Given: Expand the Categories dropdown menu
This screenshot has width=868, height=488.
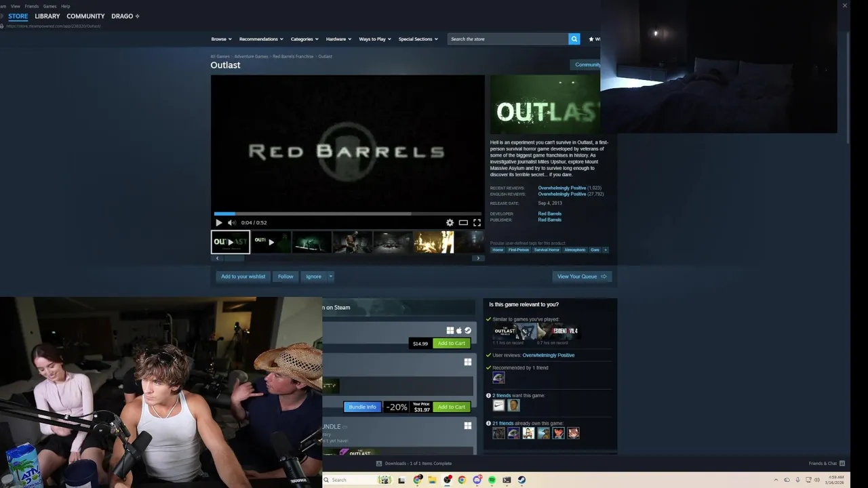Looking at the screenshot, I should point(304,39).
